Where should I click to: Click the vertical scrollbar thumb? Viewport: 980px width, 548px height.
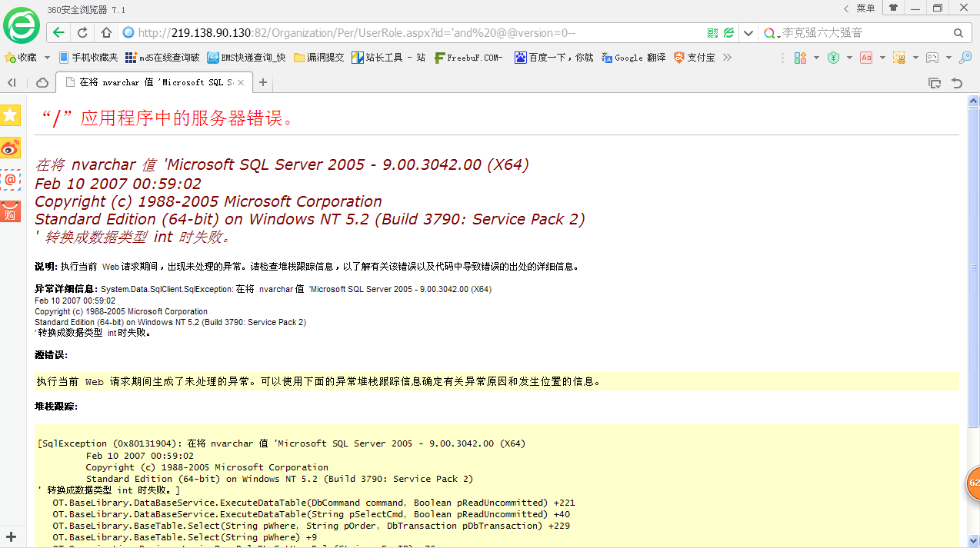[974, 268]
